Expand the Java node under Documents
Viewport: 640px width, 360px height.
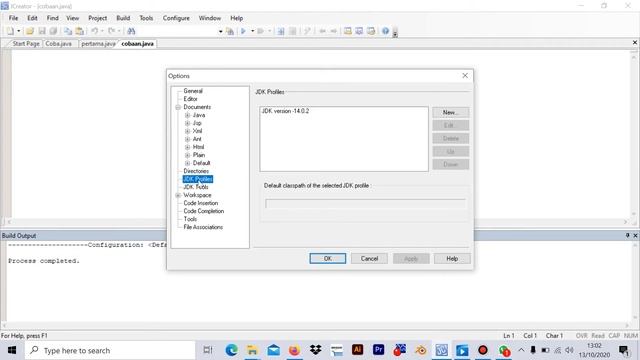187,116
